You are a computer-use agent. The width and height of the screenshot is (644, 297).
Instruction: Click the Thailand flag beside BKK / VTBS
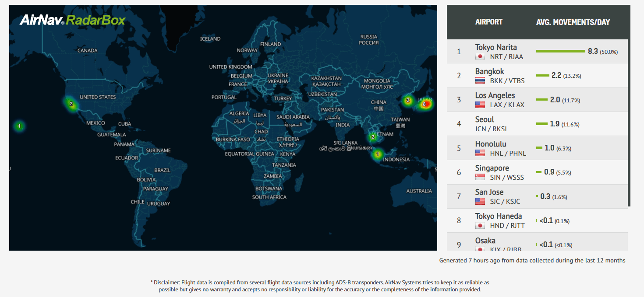[x=480, y=81]
